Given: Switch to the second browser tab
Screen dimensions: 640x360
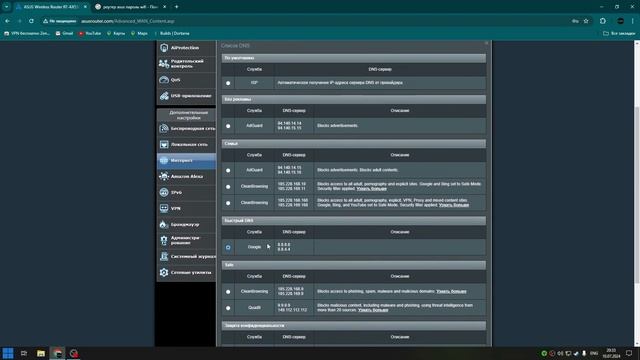Looking at the screenshot, I should (131, 7).
